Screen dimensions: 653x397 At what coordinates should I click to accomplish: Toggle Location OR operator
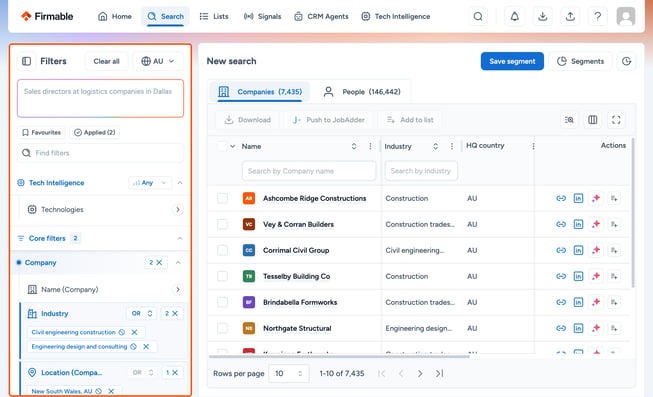pos(143,372)
